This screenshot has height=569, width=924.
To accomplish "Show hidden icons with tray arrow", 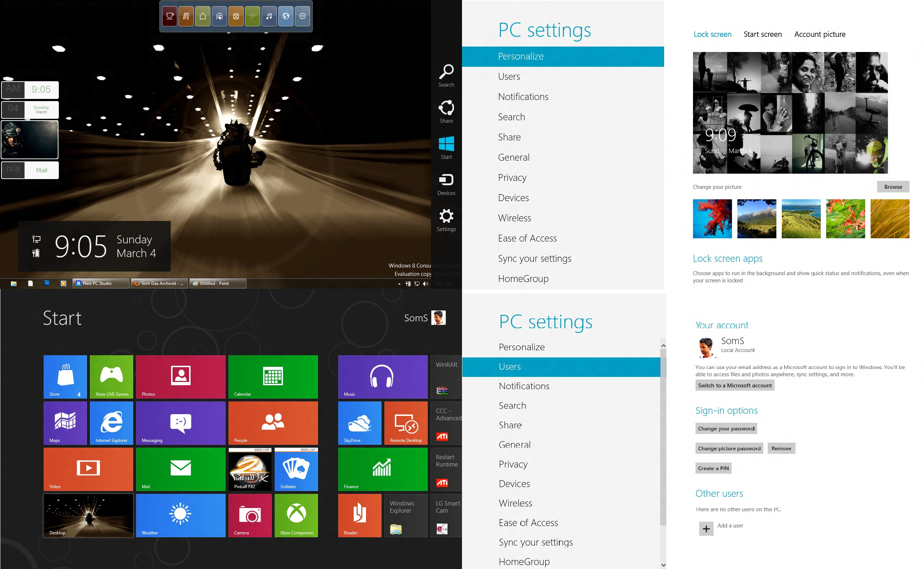I will 399,284.
